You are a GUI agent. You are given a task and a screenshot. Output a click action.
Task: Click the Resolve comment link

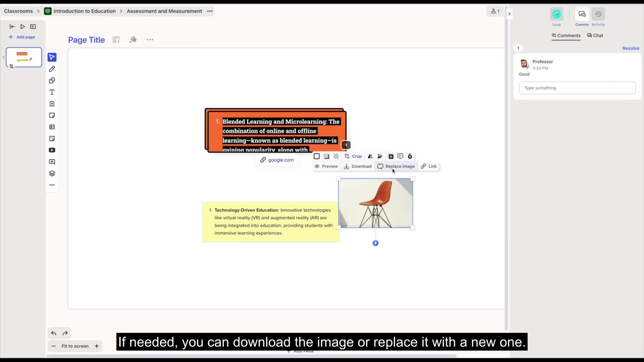(x=631, y=48)
